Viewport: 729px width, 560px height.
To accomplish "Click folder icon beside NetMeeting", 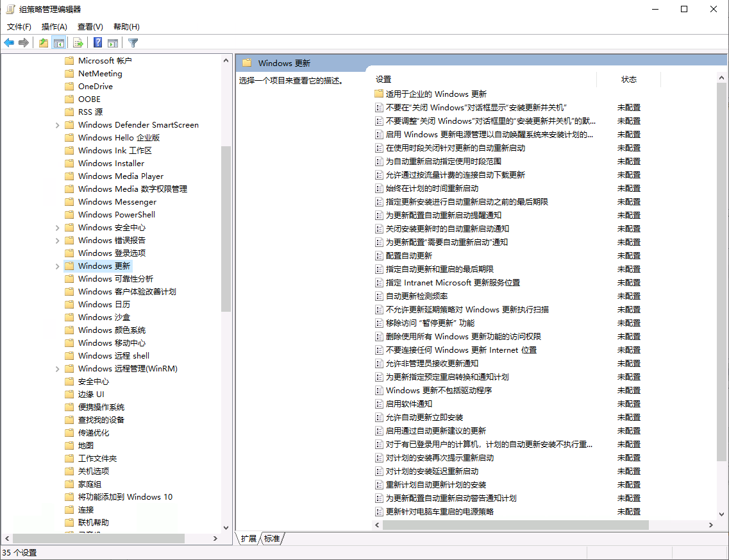I will pos(69,74).
